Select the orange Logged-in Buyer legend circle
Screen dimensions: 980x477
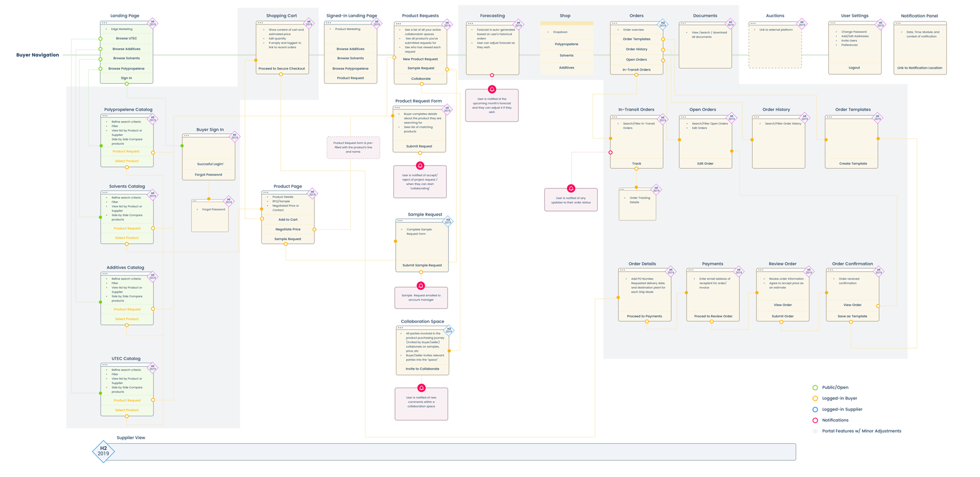click(x=815, y=399)
